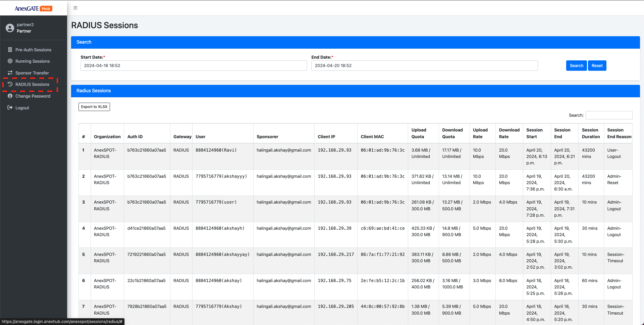This screenshot has height=325, width=644.
Task: Click the partner2 profile avatar icon
Action: (x=10, y=28)
